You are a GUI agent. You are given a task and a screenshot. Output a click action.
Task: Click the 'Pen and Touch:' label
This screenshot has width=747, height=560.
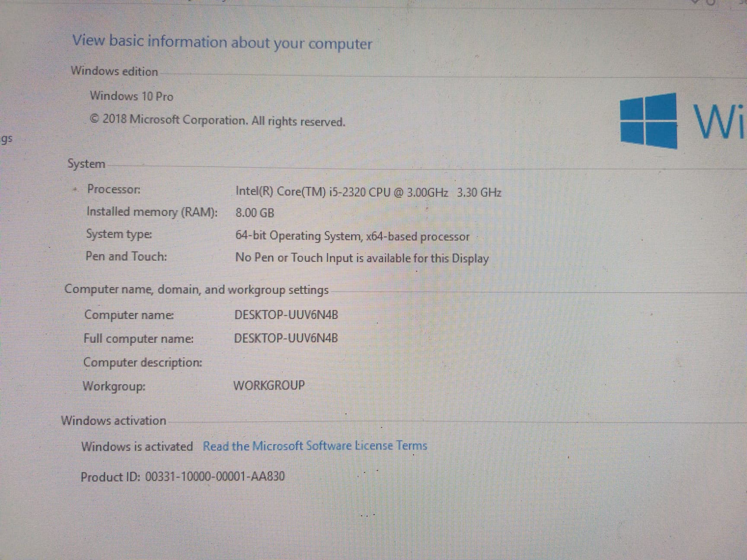[x=126, y=256]
